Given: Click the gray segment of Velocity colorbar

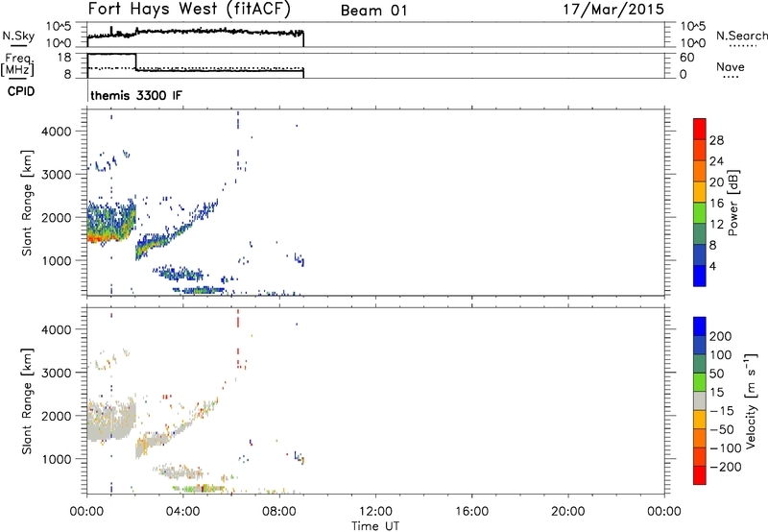Looking at the screenshot, I should [x=700, y=400].
